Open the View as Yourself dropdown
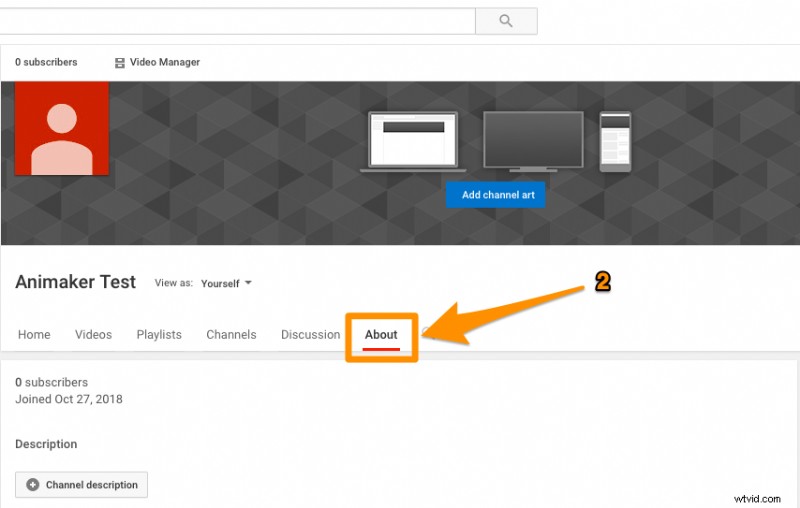The width and height of the screenshot is (800, 508). (226, 283)
